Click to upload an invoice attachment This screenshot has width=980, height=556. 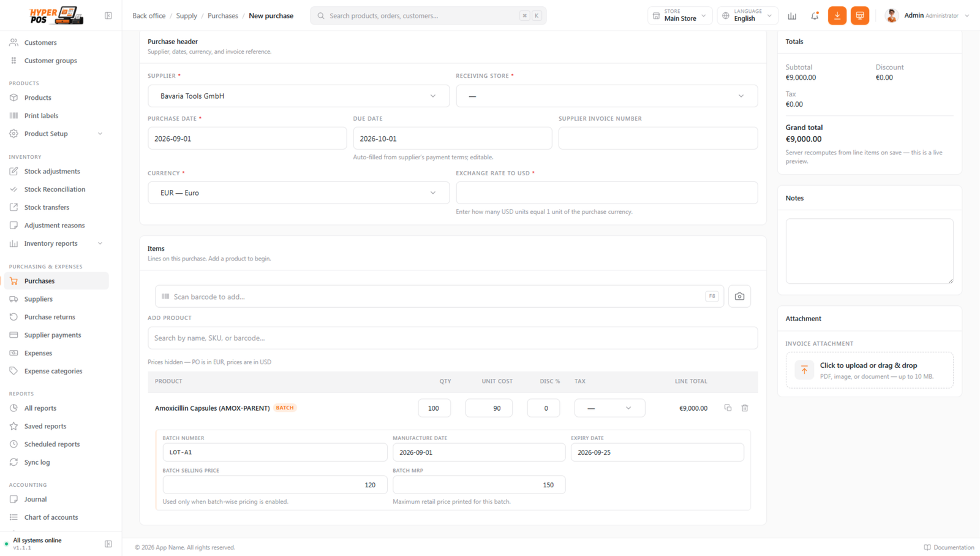tap(869, 370)
